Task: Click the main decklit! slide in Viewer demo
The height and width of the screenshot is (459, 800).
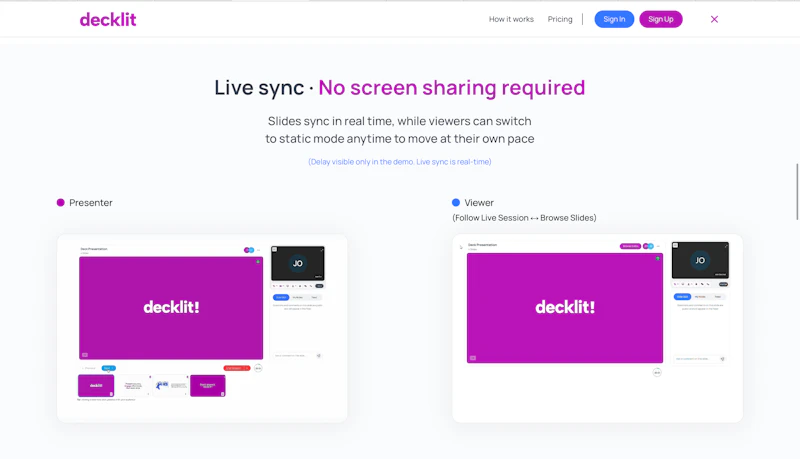Action: coord(565,308)
